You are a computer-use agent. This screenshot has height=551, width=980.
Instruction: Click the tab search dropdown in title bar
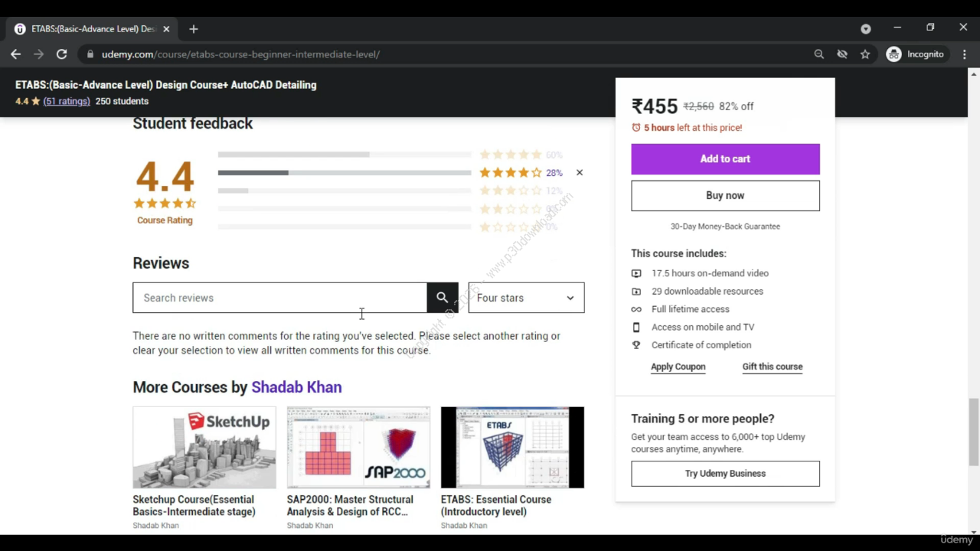(x=866, y=29)
